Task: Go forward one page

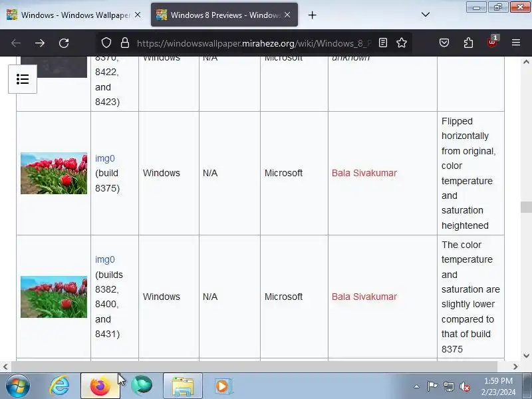Action: (40, 43)
